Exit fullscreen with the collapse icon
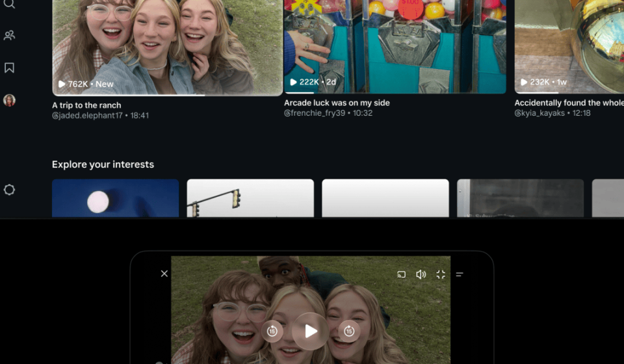The width and height of the screenshot is (624, 364). pyautogui.click(x=441, y=274)
